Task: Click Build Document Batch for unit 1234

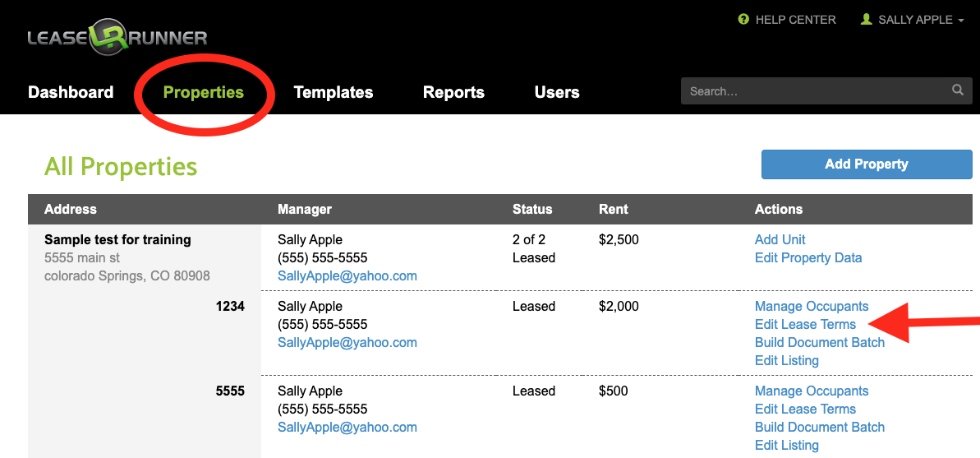Action: (819, 342)
